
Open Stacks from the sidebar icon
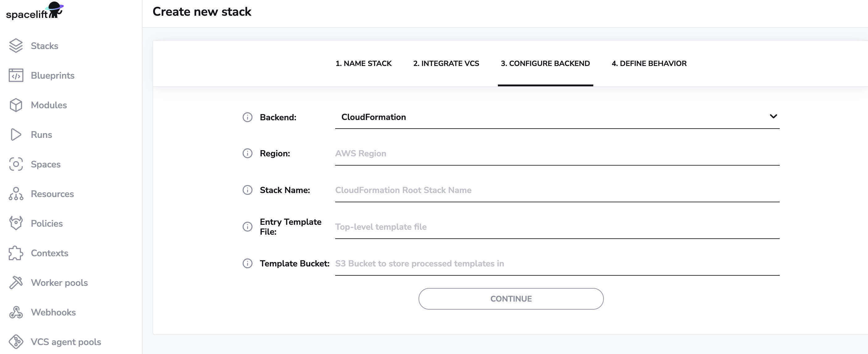pos(16,46)
